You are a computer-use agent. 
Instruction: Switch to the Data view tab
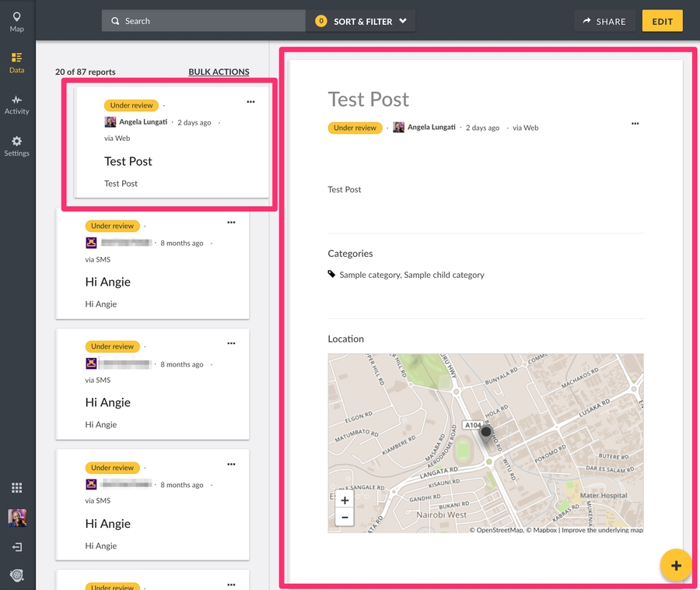coord(16,62)
